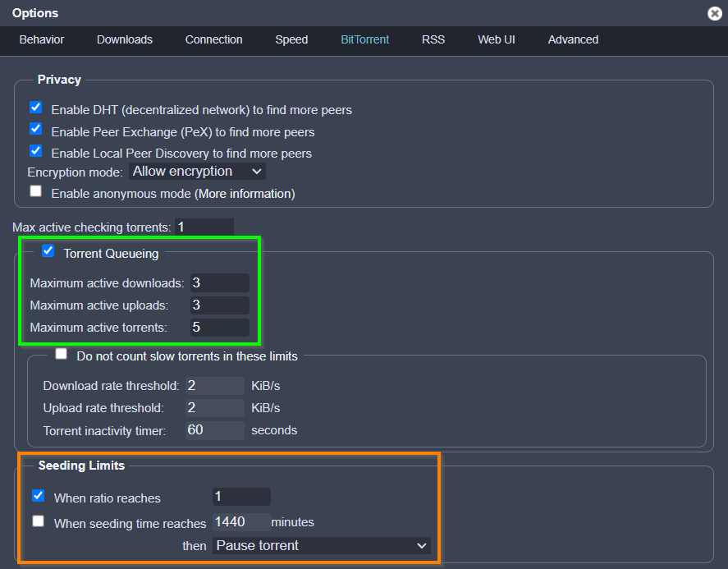Toggle the Torrent Queueing checkbox

pyautogui.click(x=49, y=251)
